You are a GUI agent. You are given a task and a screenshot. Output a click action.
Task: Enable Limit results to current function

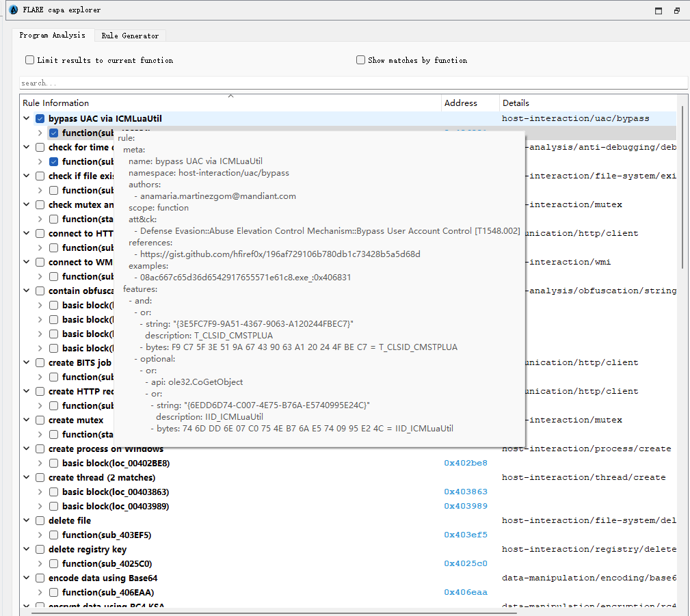[x=30, y=60]
